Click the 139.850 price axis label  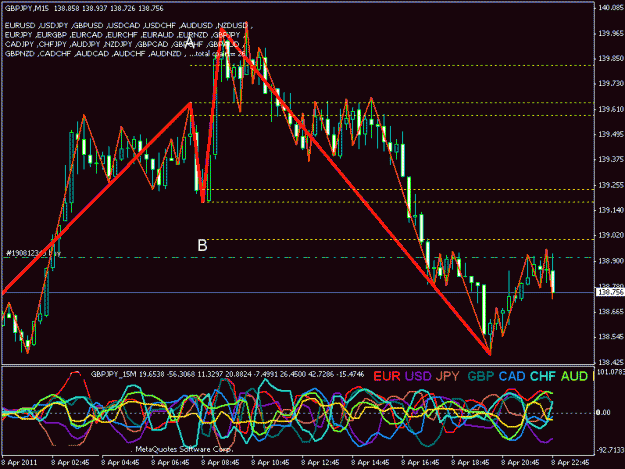click(611, 58)
